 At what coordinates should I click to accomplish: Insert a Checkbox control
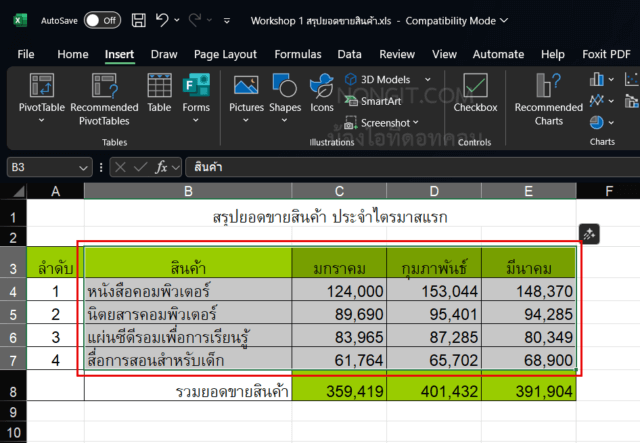pyautogui.click(x=475, y=93)
